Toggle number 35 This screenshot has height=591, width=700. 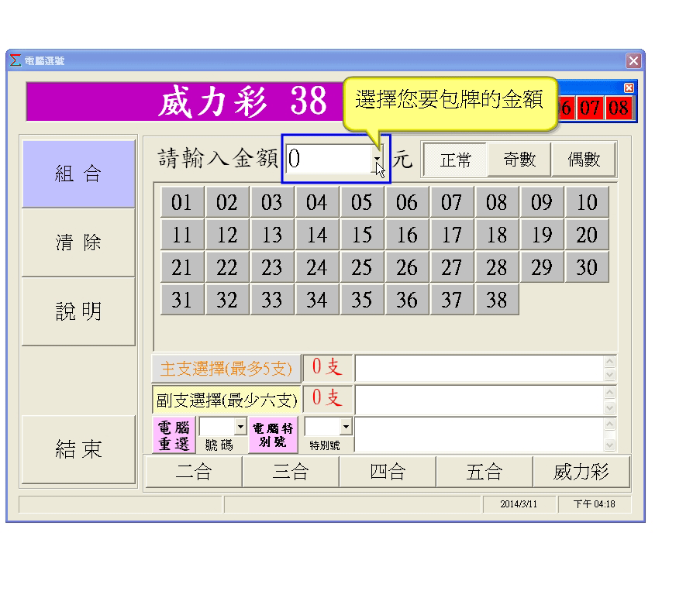click(362, 300)
